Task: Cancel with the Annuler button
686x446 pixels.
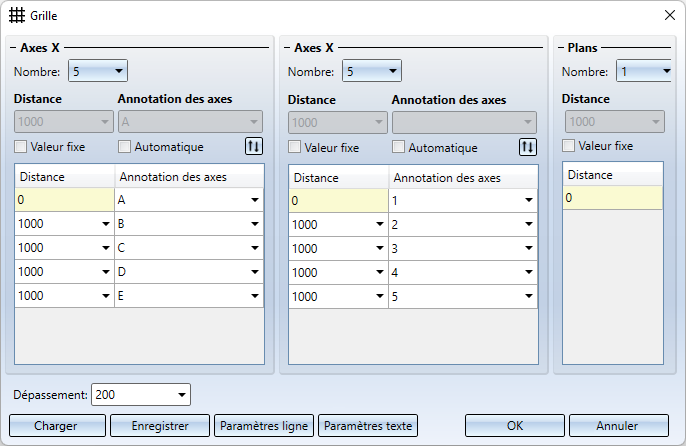Action: pyautogui.click(x=617, y=425)
